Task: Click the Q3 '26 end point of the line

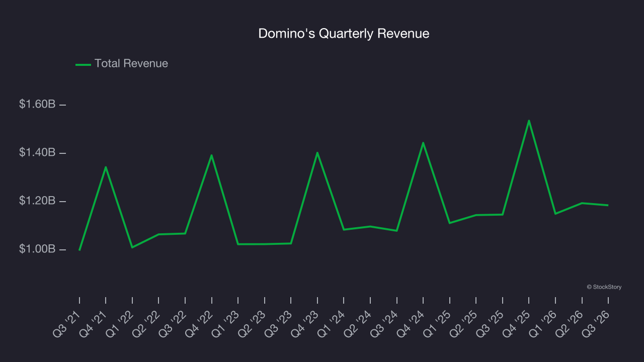Action: 608,205
